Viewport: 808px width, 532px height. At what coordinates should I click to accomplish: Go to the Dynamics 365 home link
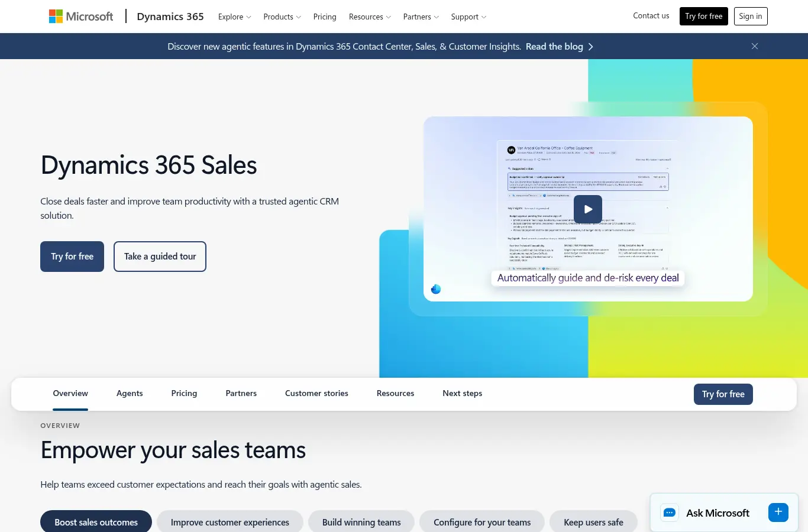pos(170,17)
